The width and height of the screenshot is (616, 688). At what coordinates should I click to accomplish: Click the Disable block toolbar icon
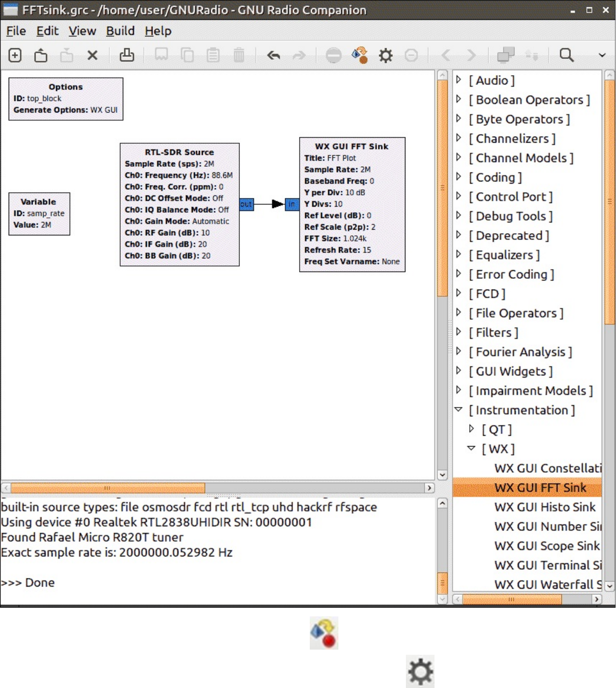tap(532, 55)
